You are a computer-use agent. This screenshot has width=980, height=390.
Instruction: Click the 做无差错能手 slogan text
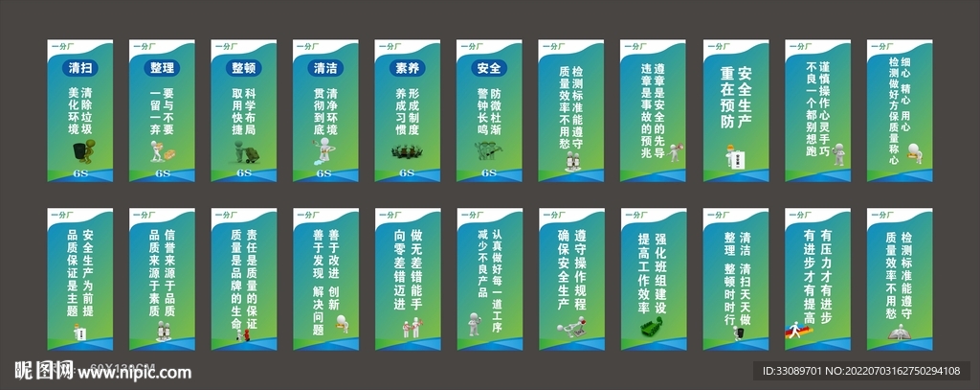(416, 270)
